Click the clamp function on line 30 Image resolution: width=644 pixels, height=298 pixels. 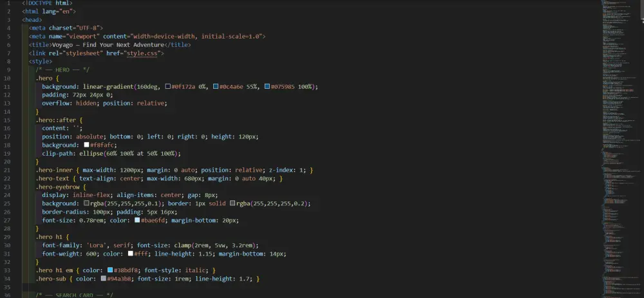tap(182, 245)
